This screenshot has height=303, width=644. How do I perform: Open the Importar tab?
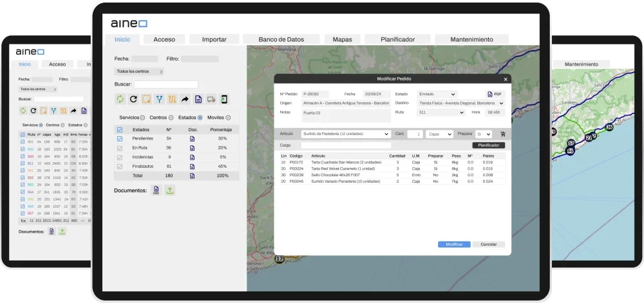[214, 39]
